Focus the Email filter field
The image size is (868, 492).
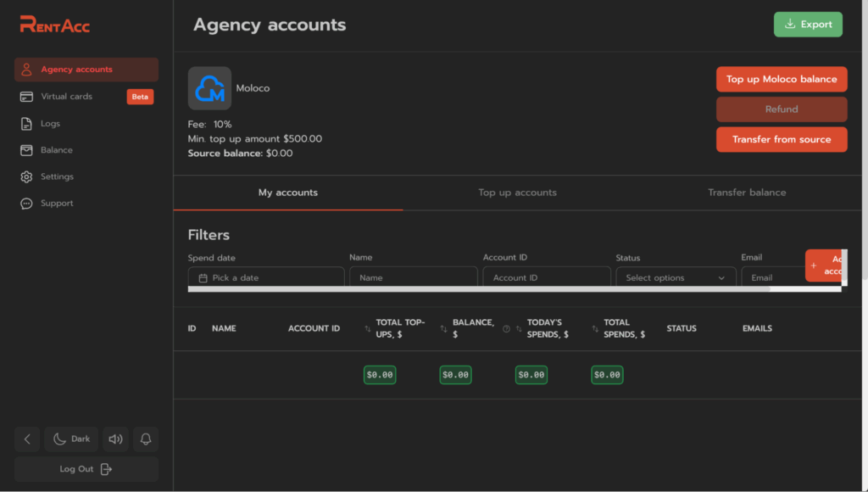point(773,277)
